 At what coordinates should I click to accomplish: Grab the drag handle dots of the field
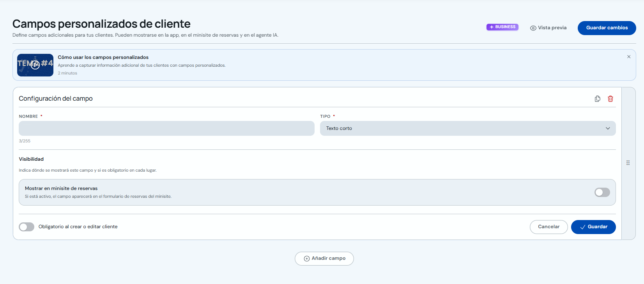click(628, 163)
